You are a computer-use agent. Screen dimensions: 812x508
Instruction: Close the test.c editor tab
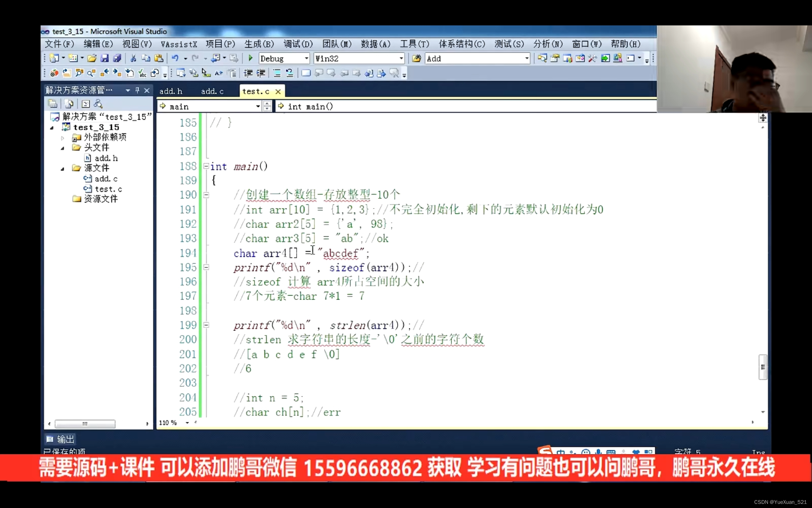click(x=278, y=91)
